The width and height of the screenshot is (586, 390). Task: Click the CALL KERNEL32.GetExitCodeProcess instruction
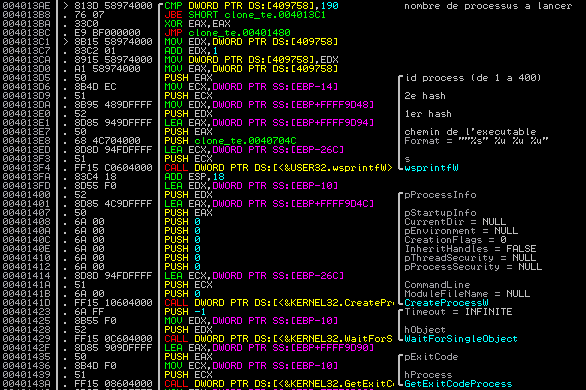point(279,384)
